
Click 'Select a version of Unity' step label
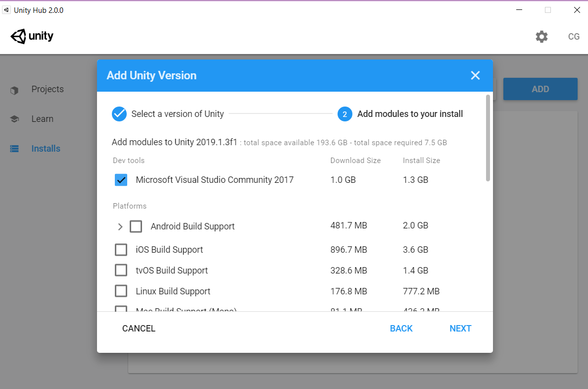177,114
